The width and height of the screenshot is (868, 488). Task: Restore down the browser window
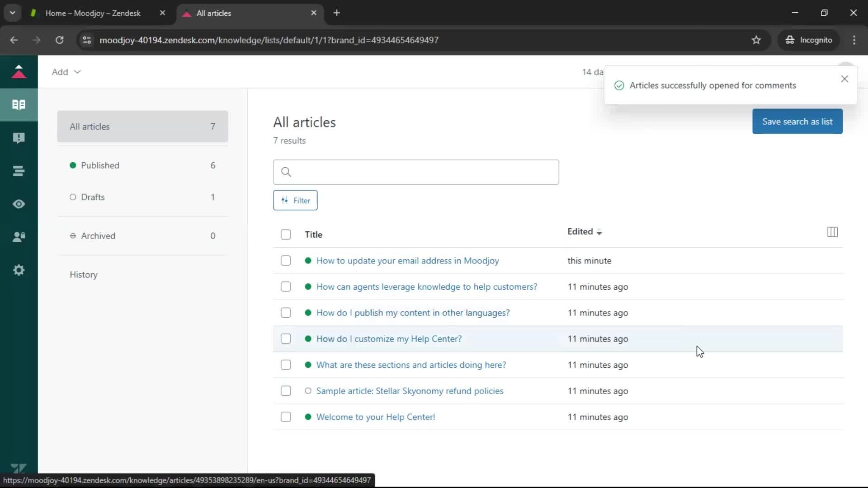tap(824, 13)
